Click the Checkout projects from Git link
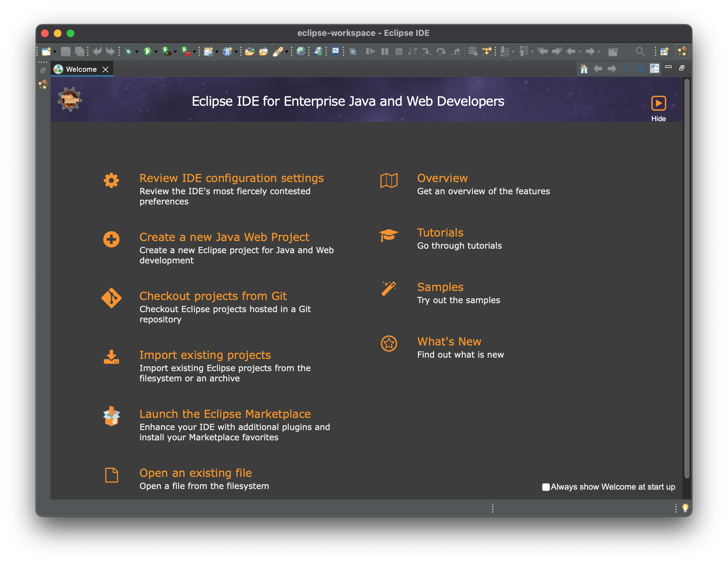 (x=213, y=296)
